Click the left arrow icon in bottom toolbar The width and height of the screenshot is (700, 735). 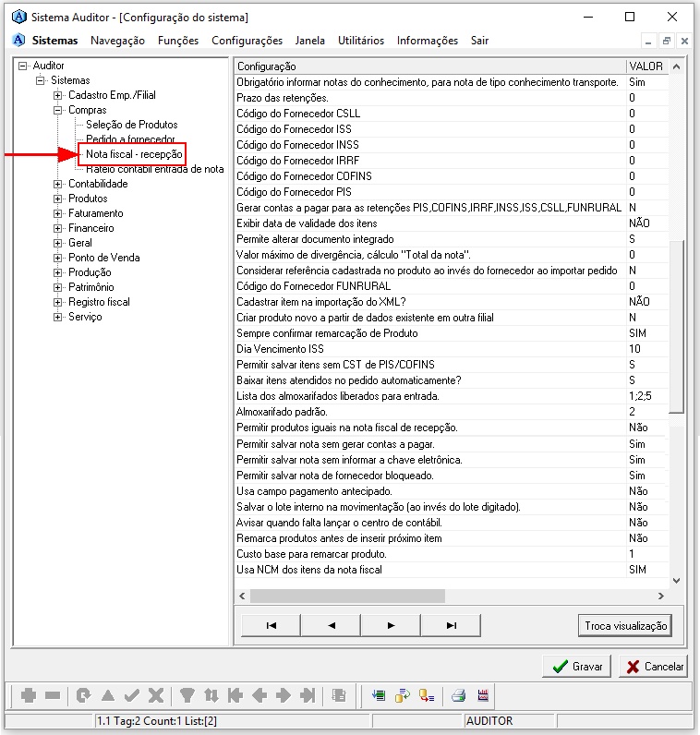tap(259, 695)
